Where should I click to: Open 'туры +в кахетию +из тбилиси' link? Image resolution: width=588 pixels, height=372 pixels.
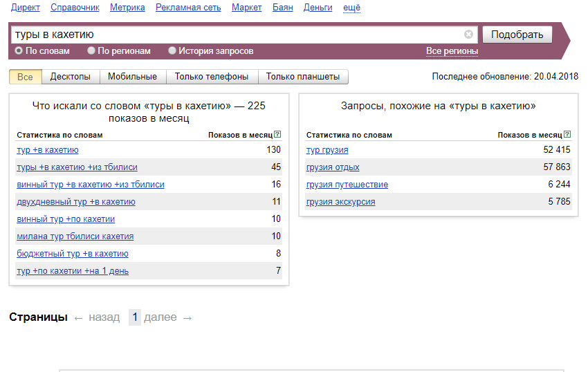pyautogui.click(x=77, y=167)
